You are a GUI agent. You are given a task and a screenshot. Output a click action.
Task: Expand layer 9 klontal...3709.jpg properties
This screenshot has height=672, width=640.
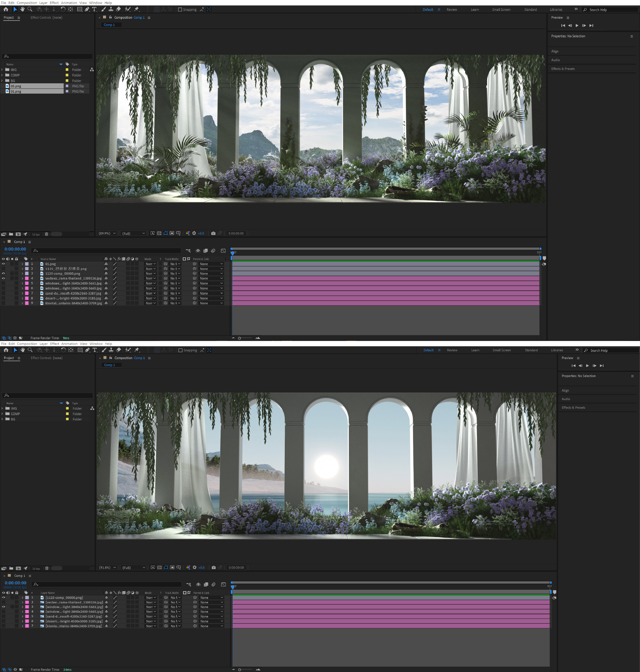[x=22, y=303]
